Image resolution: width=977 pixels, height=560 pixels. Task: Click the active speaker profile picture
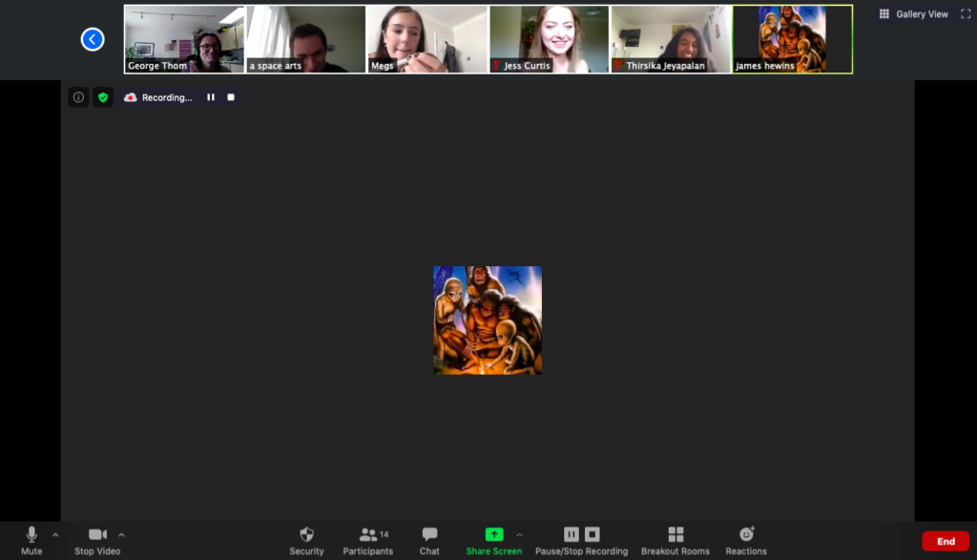click(x=488, y=321)
